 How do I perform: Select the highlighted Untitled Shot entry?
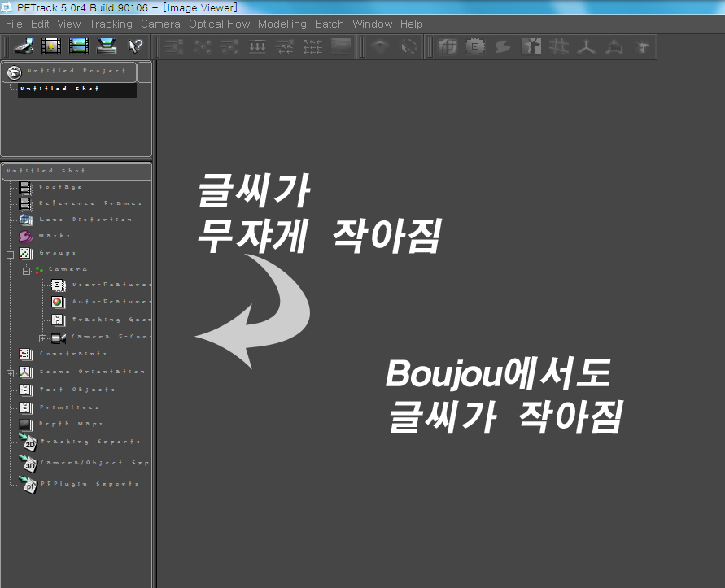[x=77, y=89]
